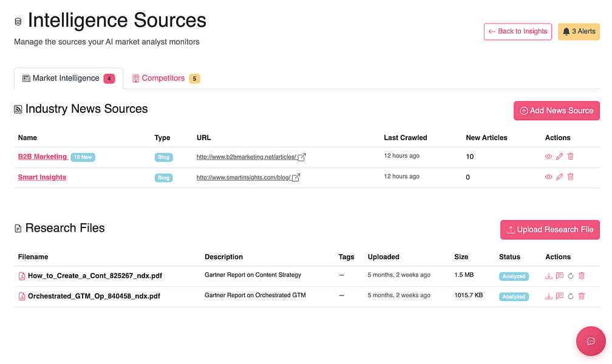The width and height of the screenshot is (612, 364).
Task: Click the 10 New badge
Action: pyautogui.click(x=83, y=157)
